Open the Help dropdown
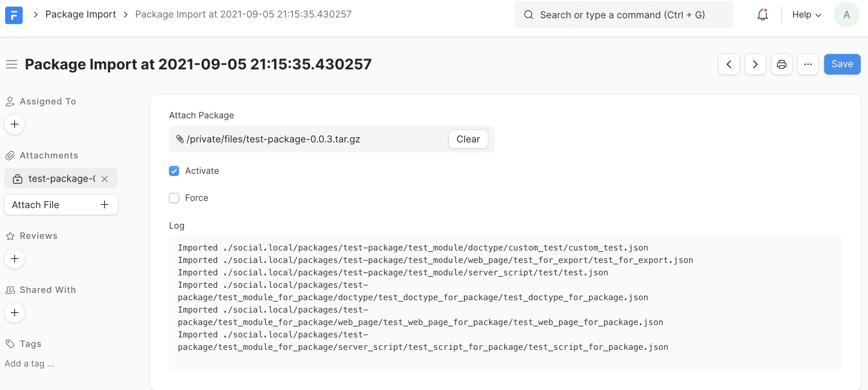The height and width of the screenshot is (390, 868). click(805, 15)
